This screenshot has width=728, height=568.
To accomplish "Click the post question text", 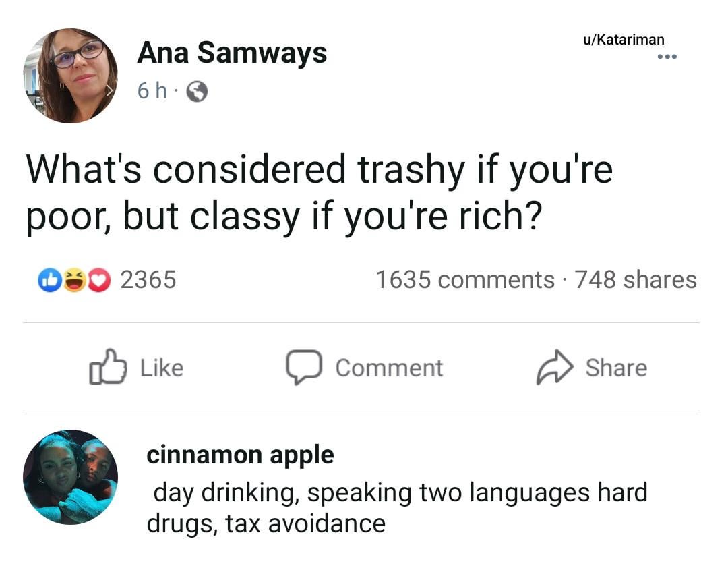I will point(320,193).
